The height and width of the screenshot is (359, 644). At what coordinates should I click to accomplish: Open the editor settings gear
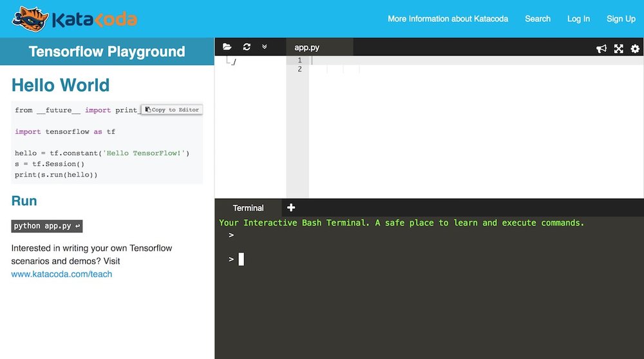[635, 49]
